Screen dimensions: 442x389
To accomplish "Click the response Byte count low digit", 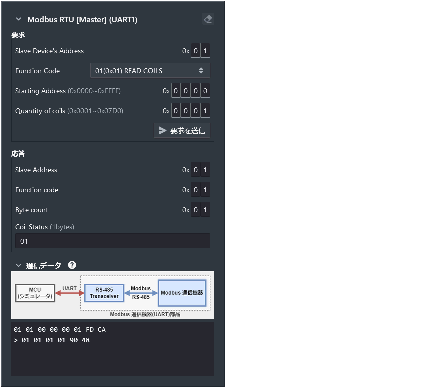I will click(x=205, y=210).
